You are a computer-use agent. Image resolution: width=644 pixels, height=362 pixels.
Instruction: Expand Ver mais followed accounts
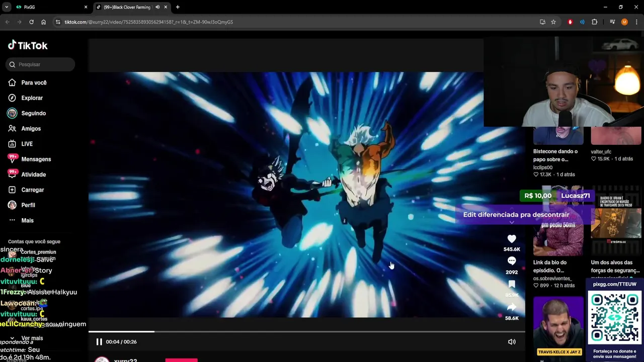tap(32, 338)
